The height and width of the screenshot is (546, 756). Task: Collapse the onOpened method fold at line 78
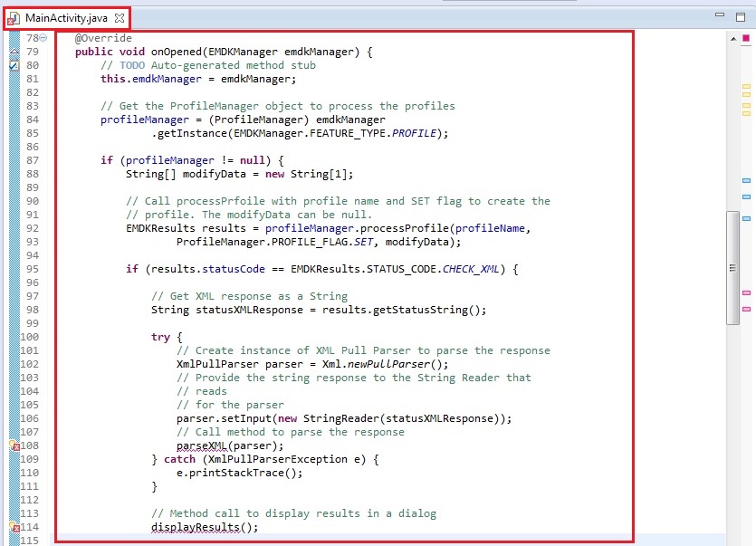click(43, 39)
